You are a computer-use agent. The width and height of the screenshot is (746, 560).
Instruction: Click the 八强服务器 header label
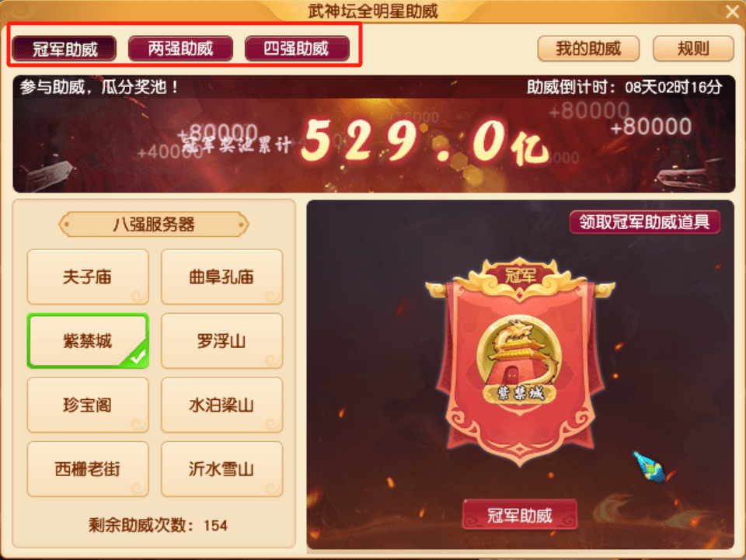(154, 224)
